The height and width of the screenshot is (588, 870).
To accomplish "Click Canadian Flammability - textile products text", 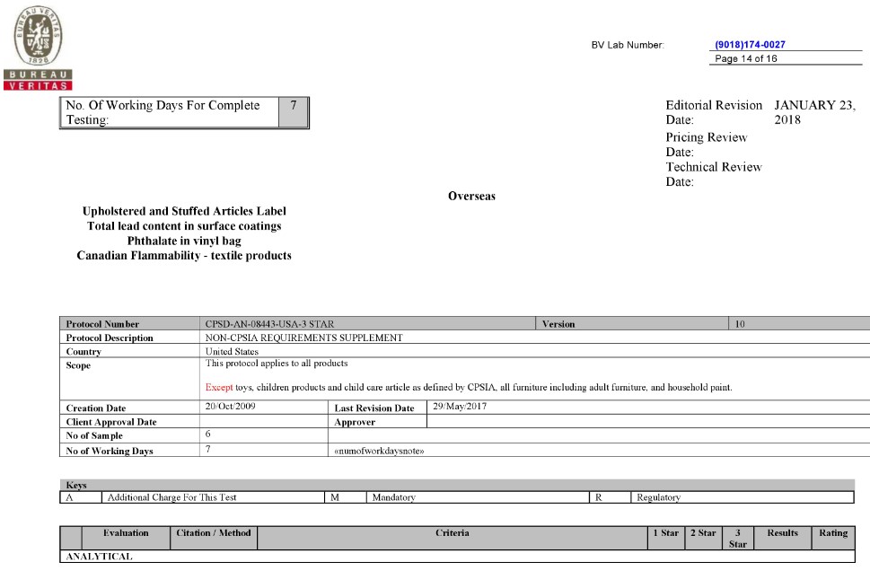I will [x=184, y=256].
